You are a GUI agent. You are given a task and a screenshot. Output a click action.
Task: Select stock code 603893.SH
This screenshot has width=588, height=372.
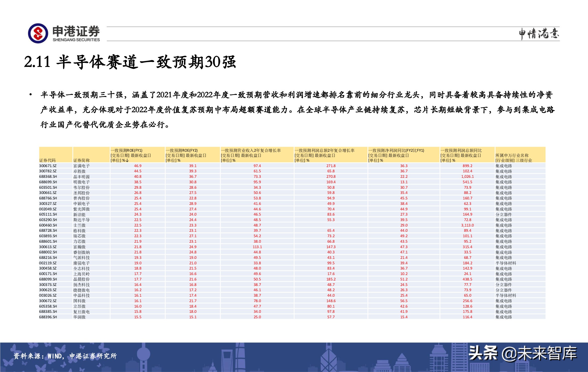coord(48,236)
